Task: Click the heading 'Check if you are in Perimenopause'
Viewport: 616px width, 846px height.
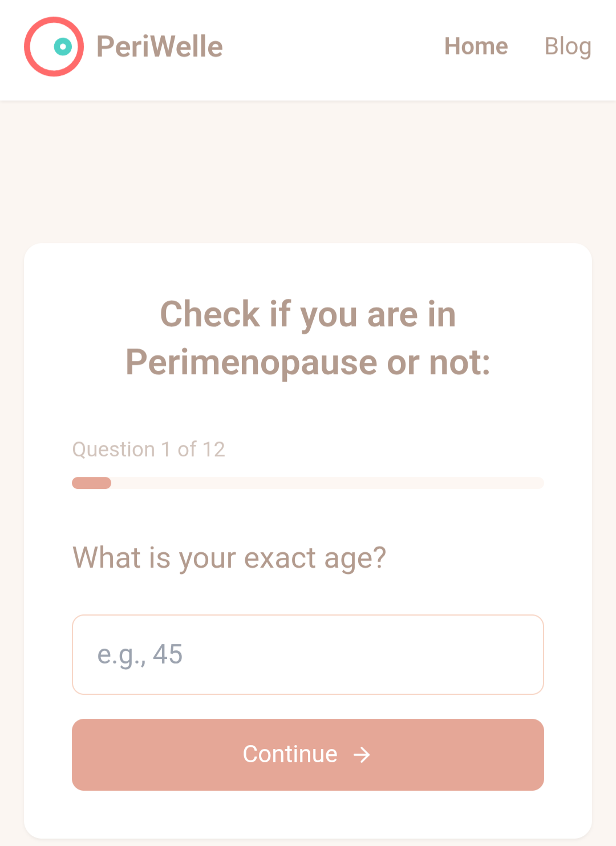Action: (x=308, y=338)
